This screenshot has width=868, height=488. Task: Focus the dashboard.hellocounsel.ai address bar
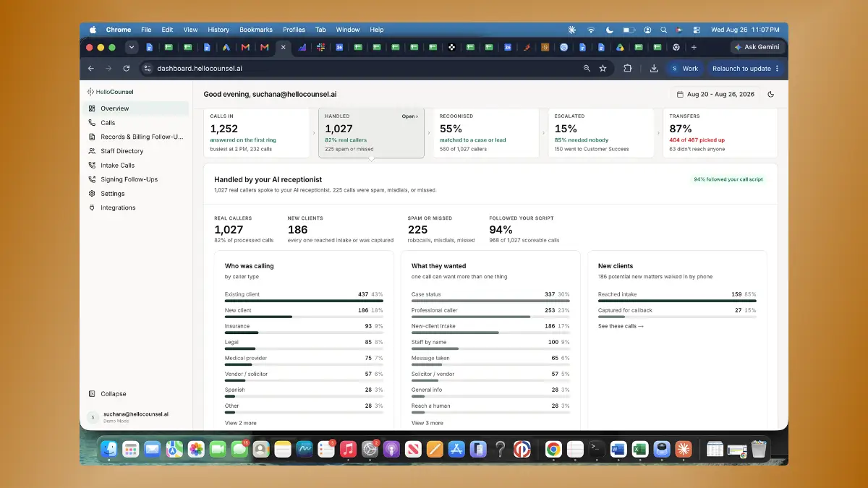(x=362, y=69)
